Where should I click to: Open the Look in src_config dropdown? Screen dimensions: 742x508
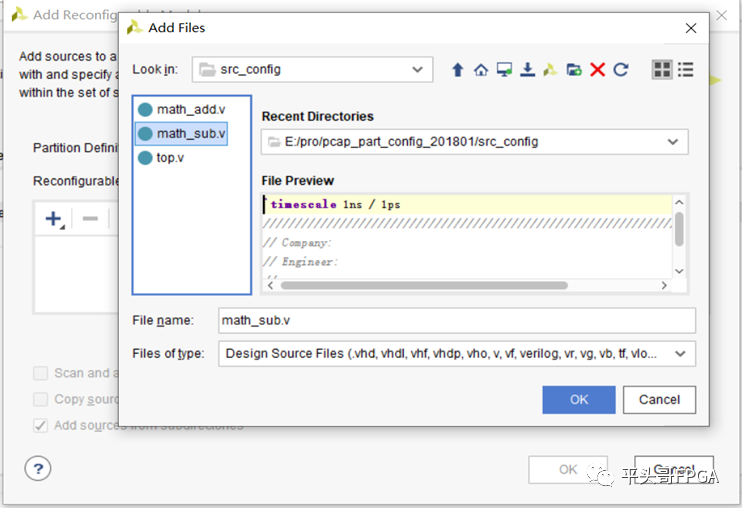pos(312,70)
